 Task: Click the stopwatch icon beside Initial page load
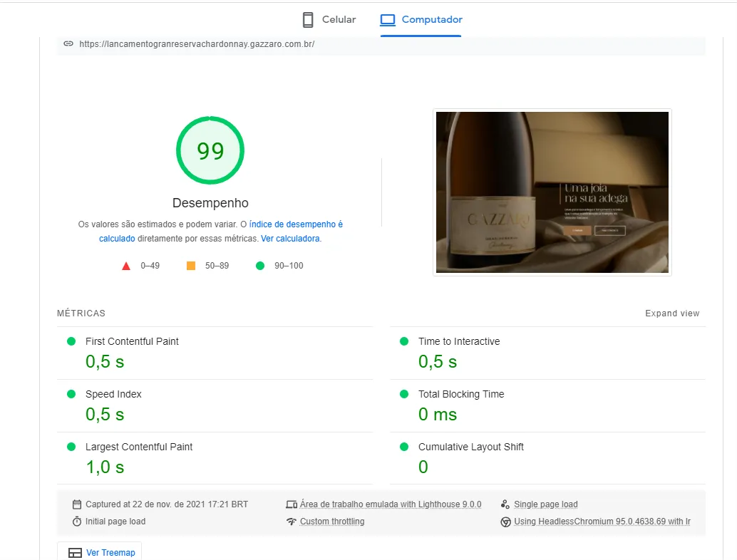point(76,522)
